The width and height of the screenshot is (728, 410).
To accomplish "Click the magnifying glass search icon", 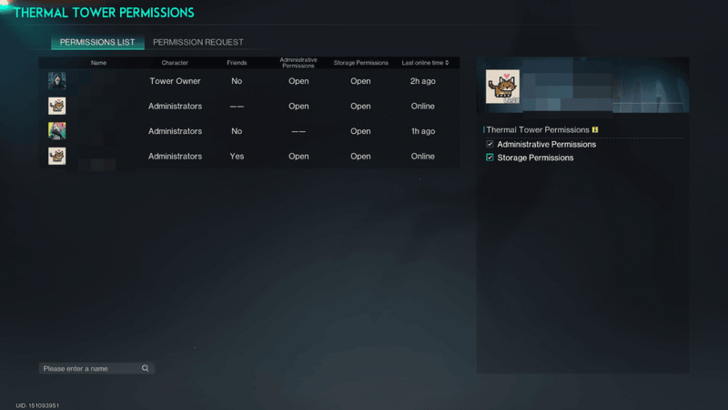I will tap(145, 369).
